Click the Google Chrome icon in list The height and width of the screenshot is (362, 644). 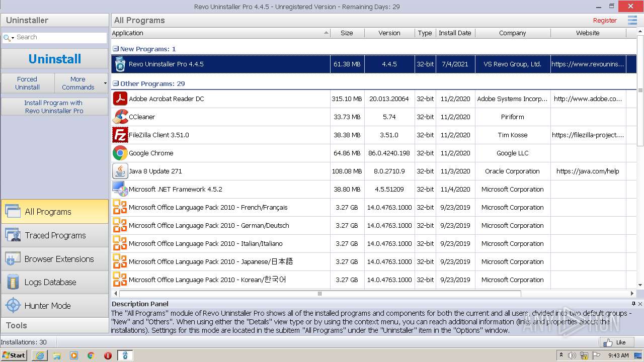120,153
